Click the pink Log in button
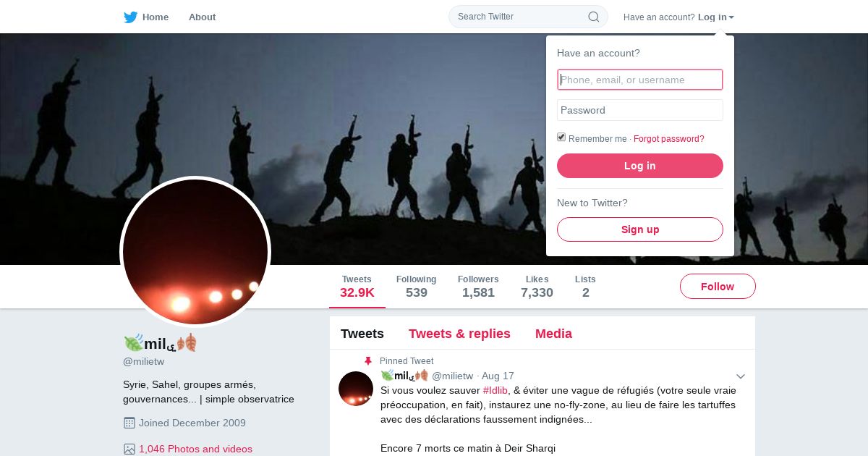 640,166
